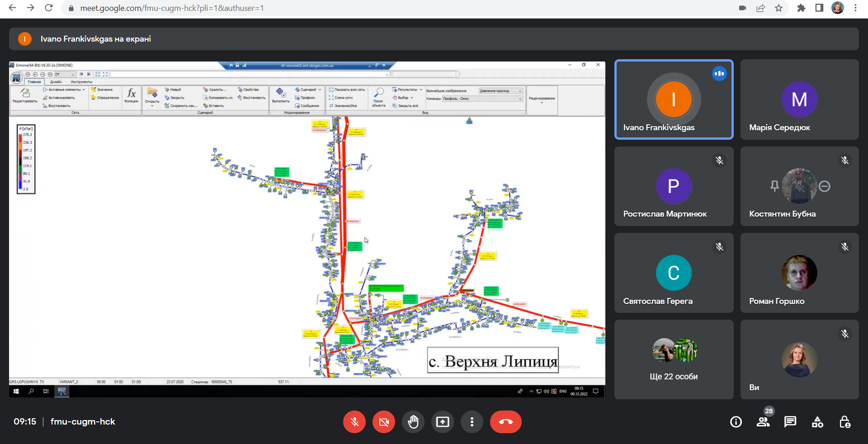Image resolution: width=868 pixels, height=444 pixels.
Task: Remove Костянтин Бубна from the call
Action: (x=825, y=186)
